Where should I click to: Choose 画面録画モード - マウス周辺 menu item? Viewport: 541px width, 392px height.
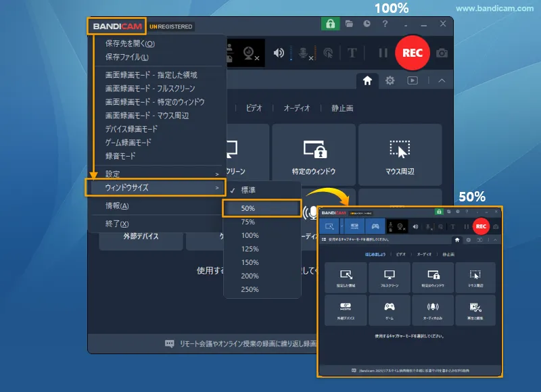click(x=147, y=116)
